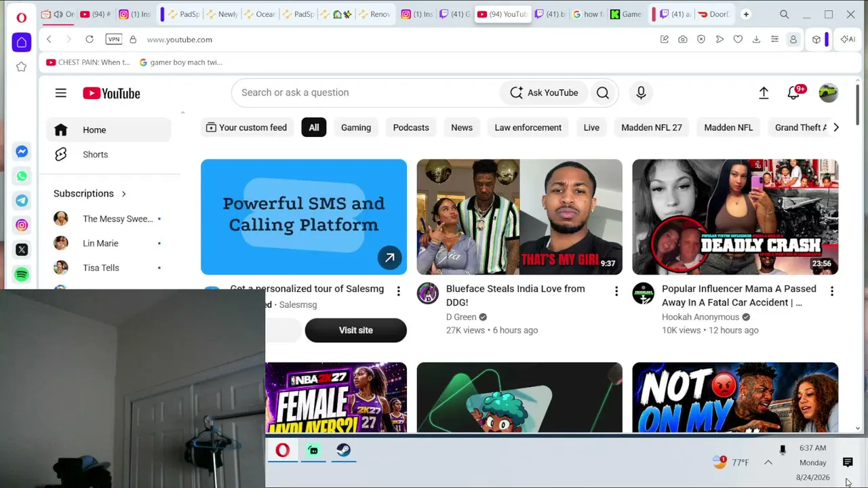Open Telegram from the Opera sidebar
This screenshot has height=488, width=868.
click(22, 201)
